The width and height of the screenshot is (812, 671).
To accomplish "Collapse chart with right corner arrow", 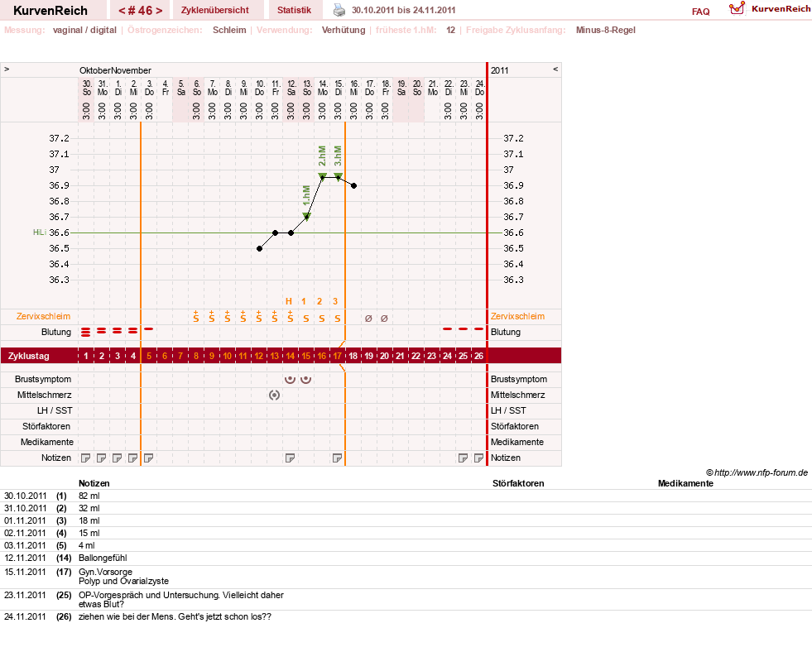I will (555, 69).
